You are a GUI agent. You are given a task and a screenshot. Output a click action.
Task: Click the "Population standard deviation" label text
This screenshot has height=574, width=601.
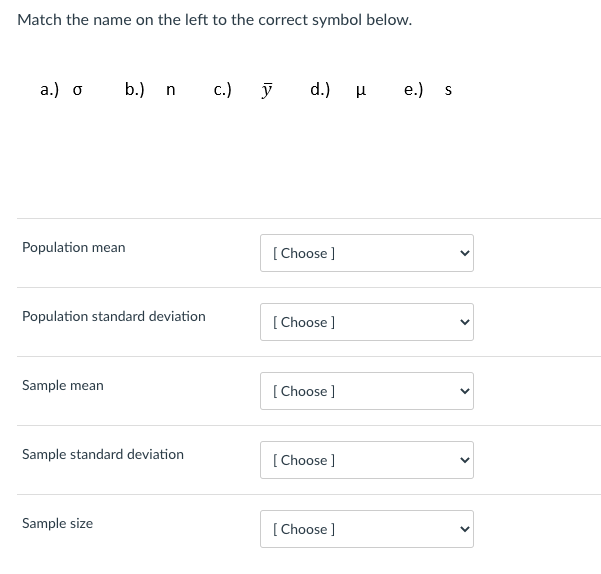[114, 316]
